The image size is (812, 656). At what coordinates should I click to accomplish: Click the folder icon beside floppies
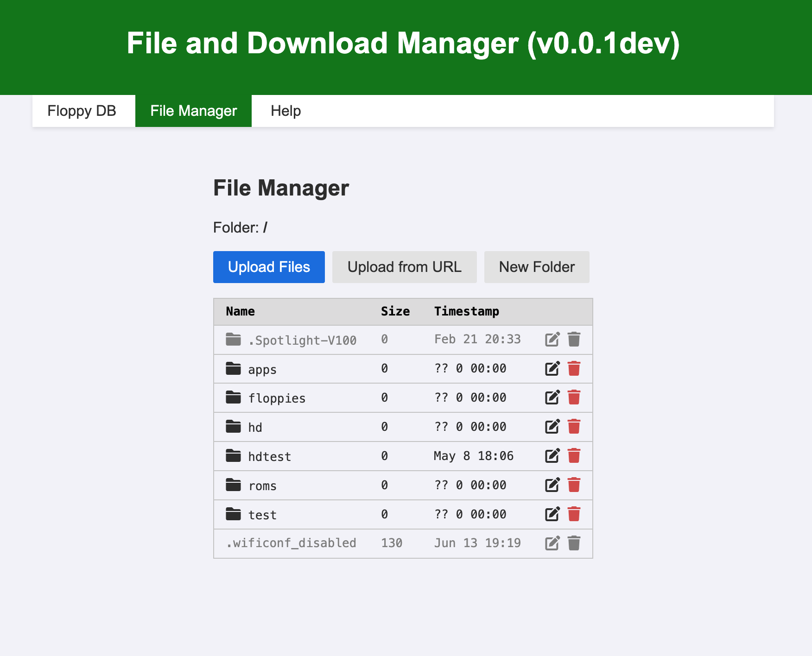233,397
